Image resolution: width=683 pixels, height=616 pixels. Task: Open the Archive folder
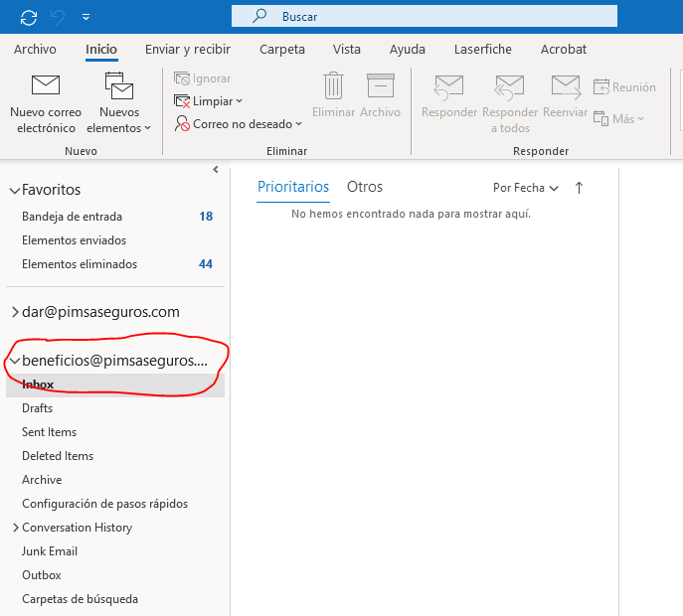(42, 480)
